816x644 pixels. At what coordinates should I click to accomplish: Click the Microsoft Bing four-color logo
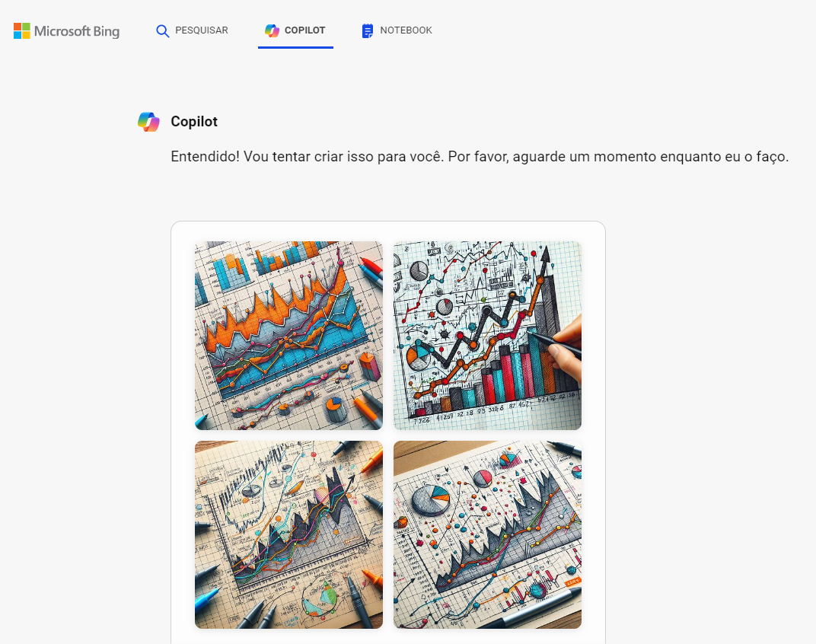point(22,31)
